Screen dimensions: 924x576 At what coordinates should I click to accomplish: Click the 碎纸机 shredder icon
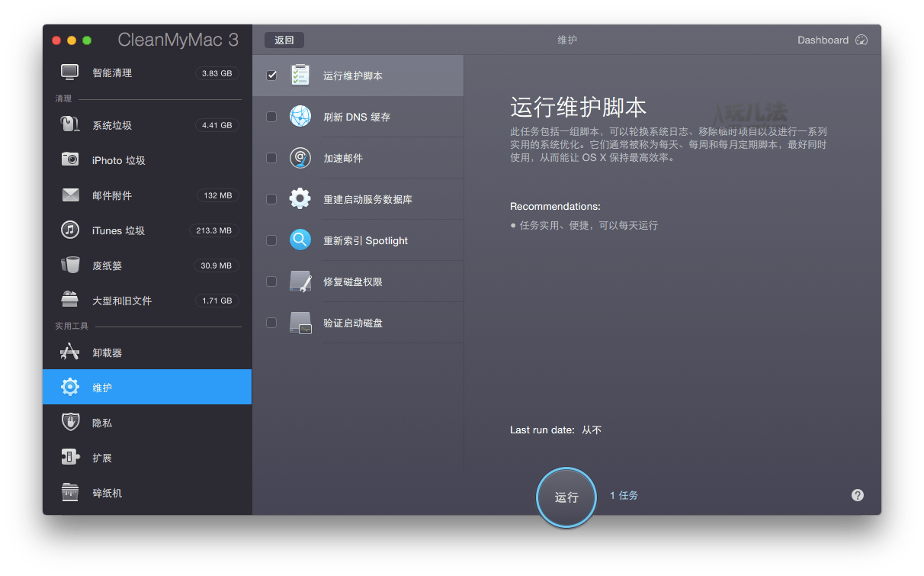(70, 492)
